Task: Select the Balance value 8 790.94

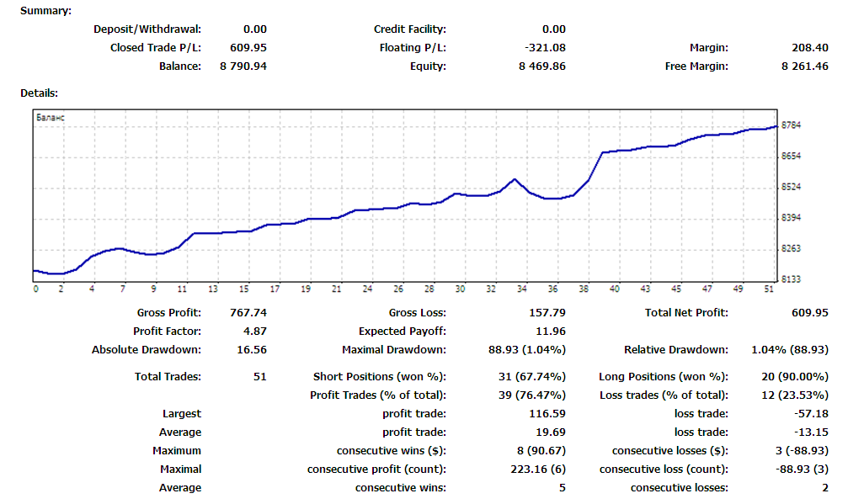Action: tap(243, 66)
